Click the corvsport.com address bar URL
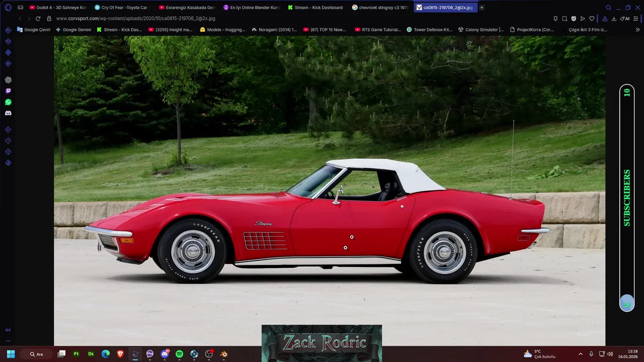This screenshot has height=362, width=644. 135,19
